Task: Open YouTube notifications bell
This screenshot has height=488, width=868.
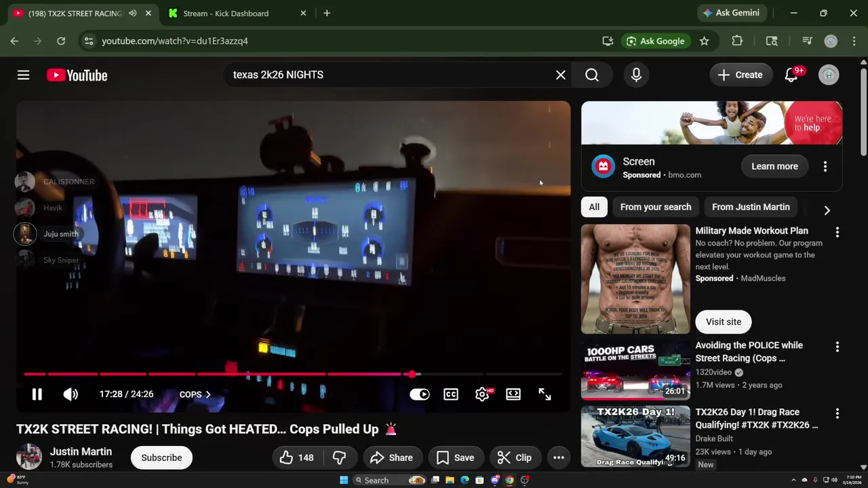Action: 791,75
